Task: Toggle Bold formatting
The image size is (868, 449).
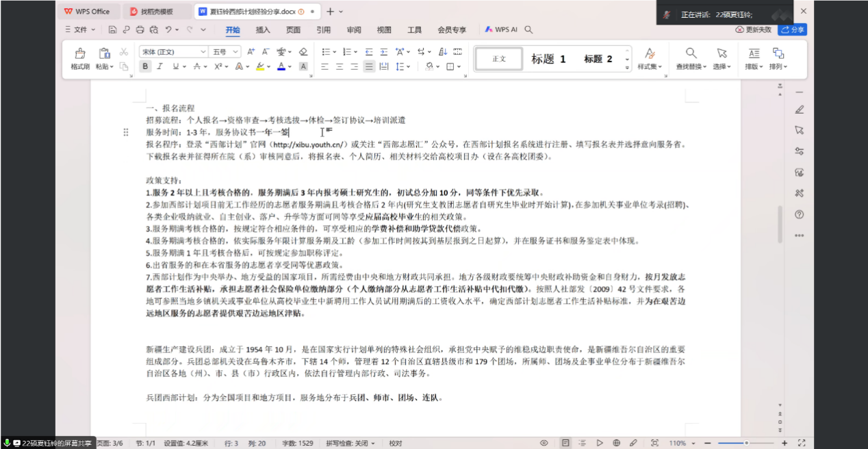Action: point(144,66)
